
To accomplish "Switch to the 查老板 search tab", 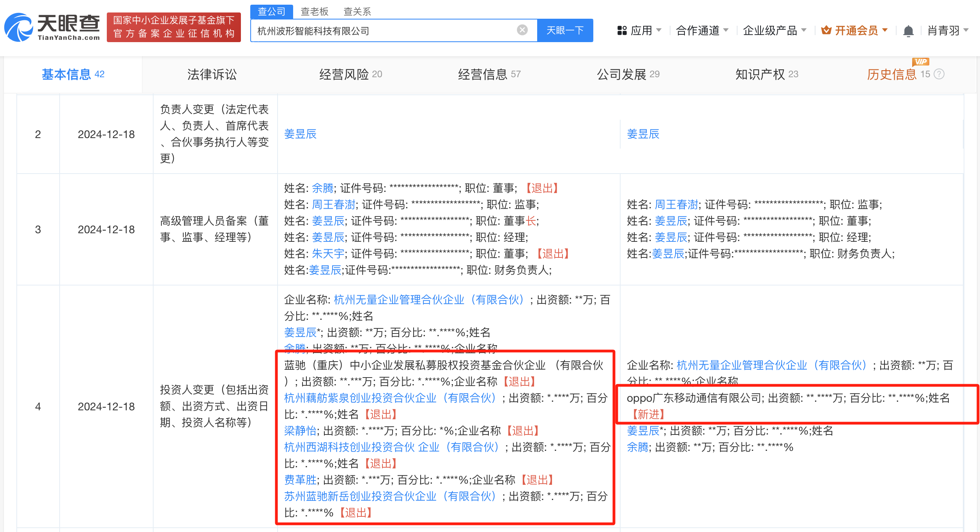I will [x=315, y=11].
